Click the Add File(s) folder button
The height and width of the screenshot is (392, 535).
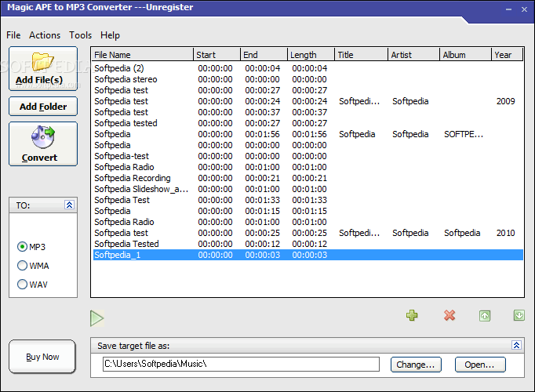[x=43, y=69]
